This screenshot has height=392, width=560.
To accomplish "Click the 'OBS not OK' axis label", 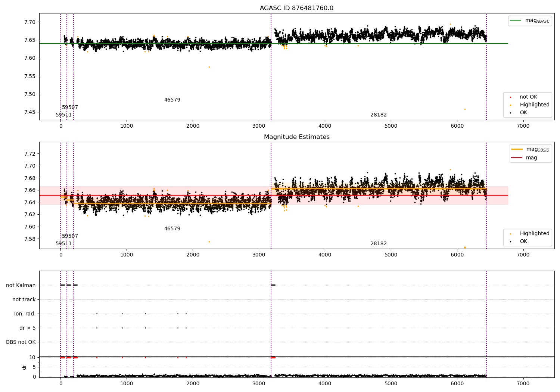I will (x=21, y=342).
